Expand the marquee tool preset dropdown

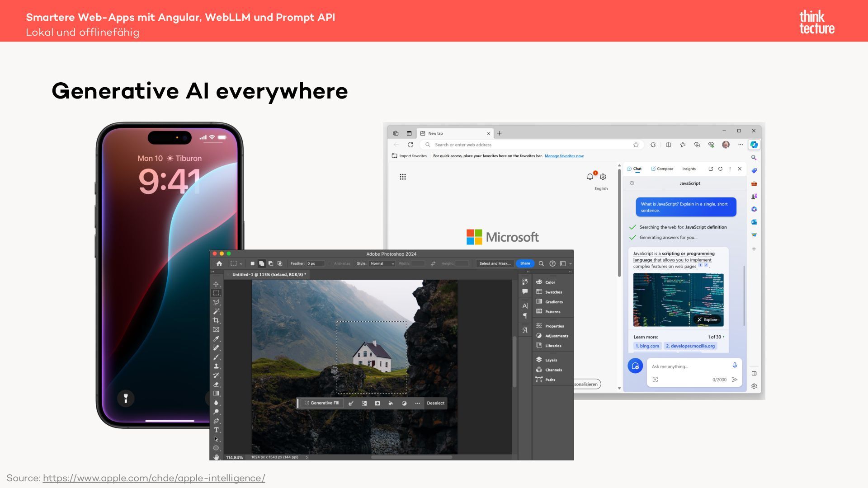pos(241,264)
